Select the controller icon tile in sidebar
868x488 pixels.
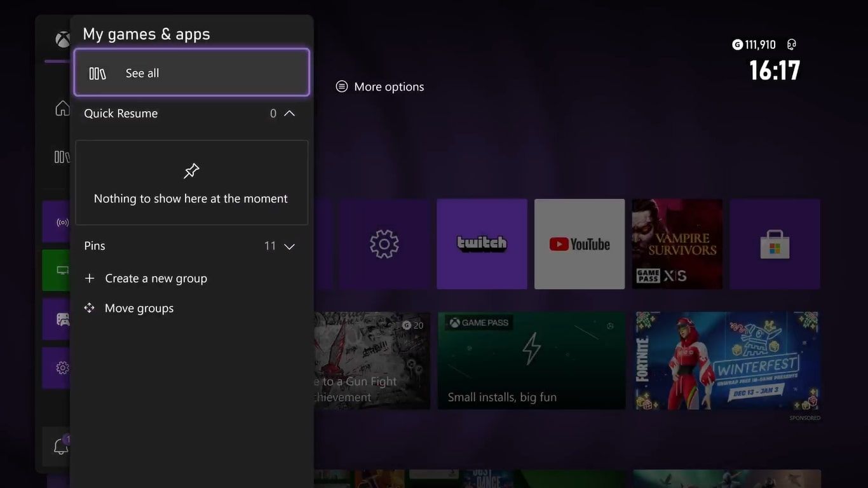[62, 319]
